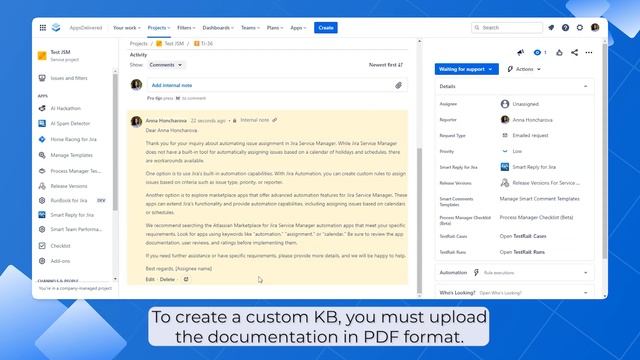Click Low priority value

(x=511, y=151)
